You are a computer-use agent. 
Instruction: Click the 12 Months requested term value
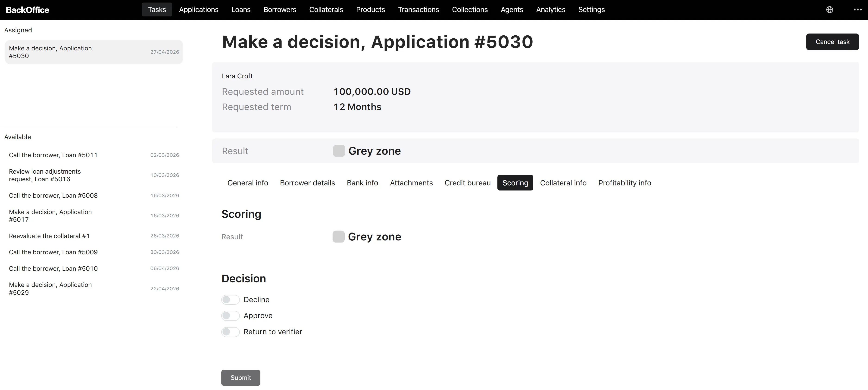(358, 107)
